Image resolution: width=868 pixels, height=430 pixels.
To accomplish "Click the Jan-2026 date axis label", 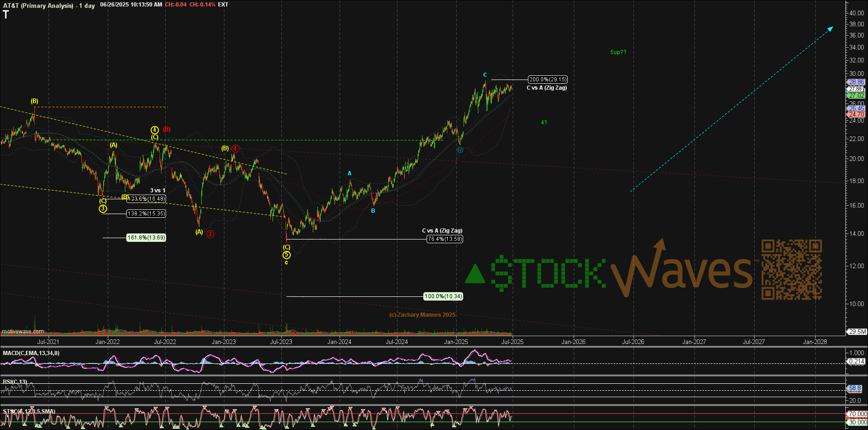I will (x=574, y=342).
